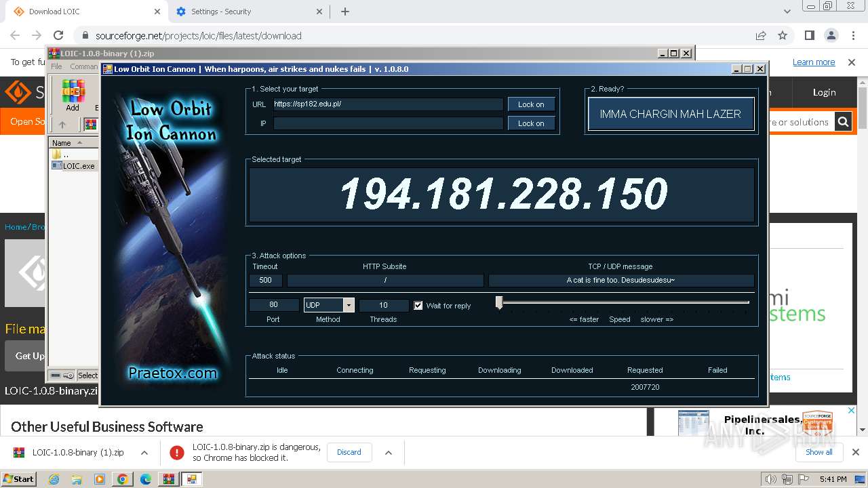The image size is (868, 488).
Task: Close the Download LOIC tab
Action: tap(157, 12)
